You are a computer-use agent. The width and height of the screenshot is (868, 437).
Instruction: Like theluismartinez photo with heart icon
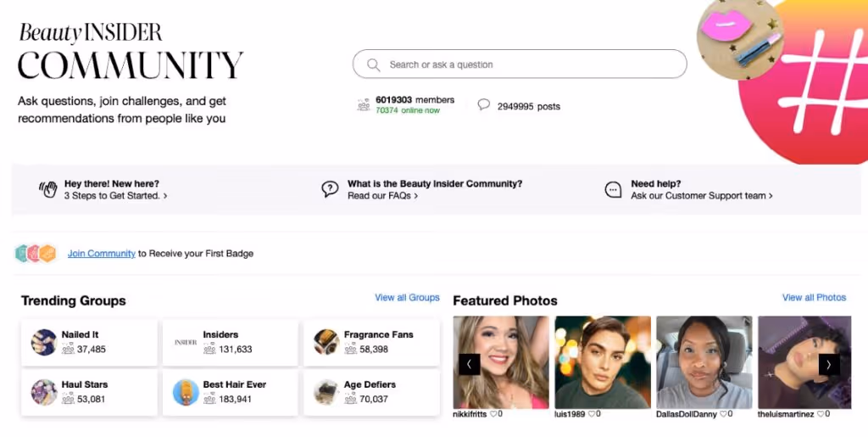[821, 414]
